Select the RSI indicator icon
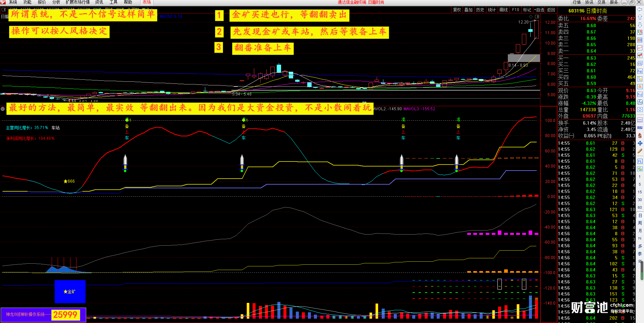644x323 pixels. pos(640,128)
